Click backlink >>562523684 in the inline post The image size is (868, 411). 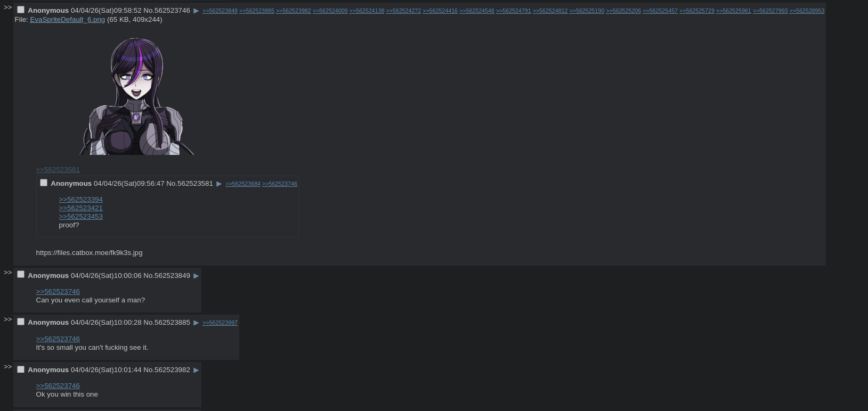243,184
